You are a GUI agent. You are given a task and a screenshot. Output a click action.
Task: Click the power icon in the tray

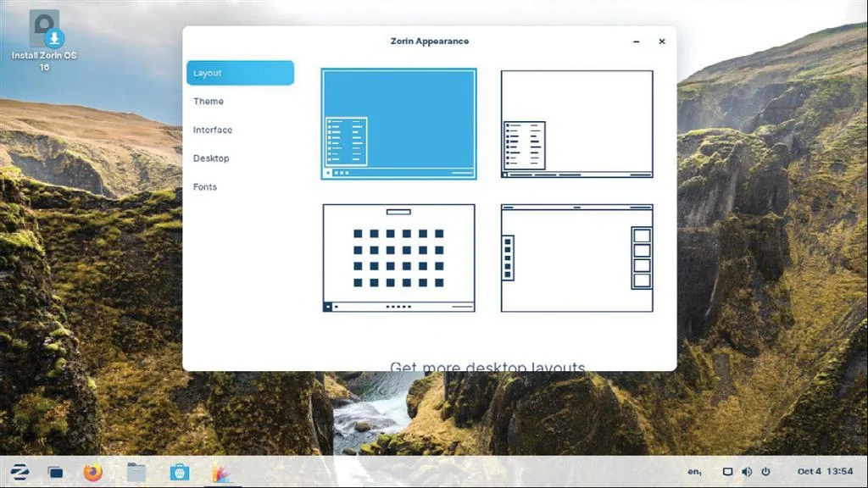click(766, 472)
